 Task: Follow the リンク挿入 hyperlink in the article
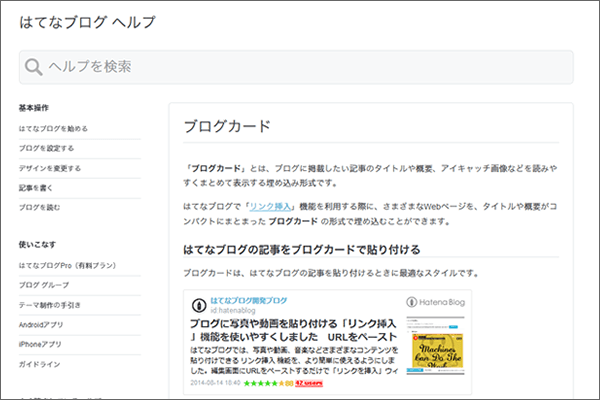point(270,207)
